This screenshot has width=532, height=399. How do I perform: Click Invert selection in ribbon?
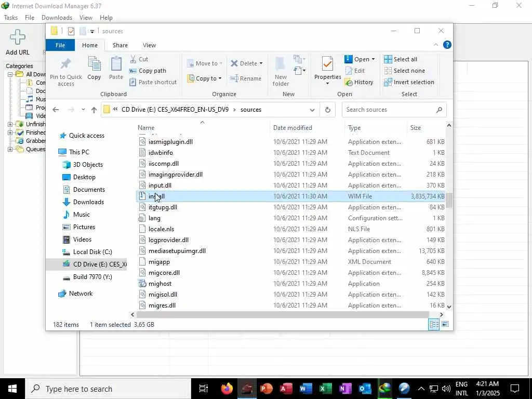(409, 82)
